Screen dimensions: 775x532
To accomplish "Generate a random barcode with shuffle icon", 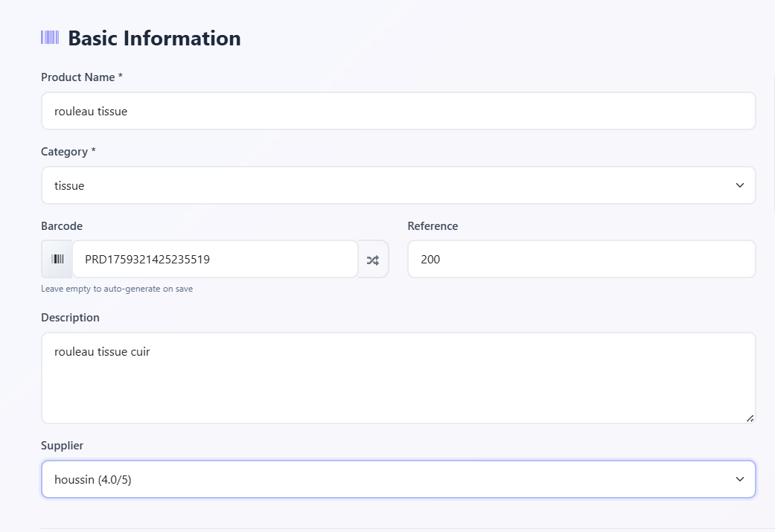I will (373, 260).
